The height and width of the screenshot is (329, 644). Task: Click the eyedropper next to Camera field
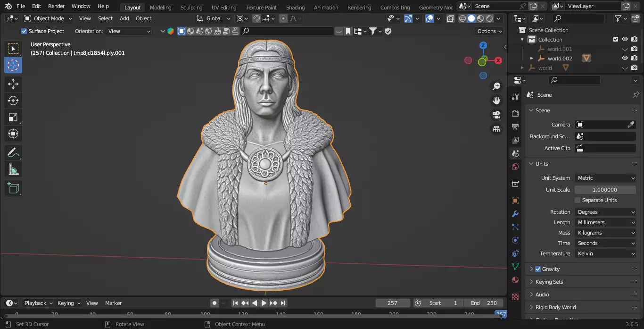pos(631,125)
